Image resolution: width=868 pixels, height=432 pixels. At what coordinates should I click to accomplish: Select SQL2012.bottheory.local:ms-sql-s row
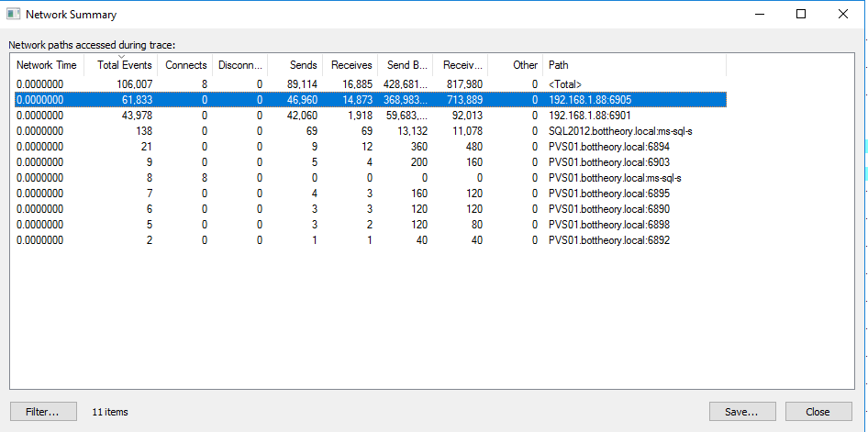[619, 130]
